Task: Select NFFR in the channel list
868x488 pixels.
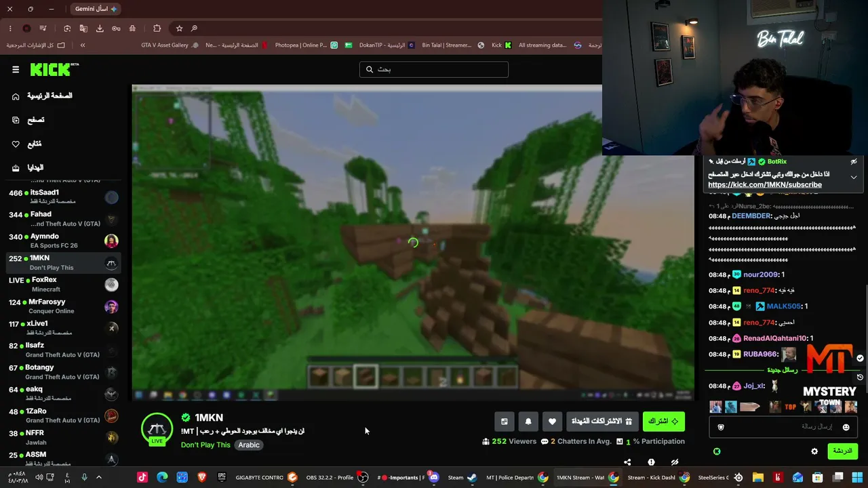Action: tap(63, 437)
